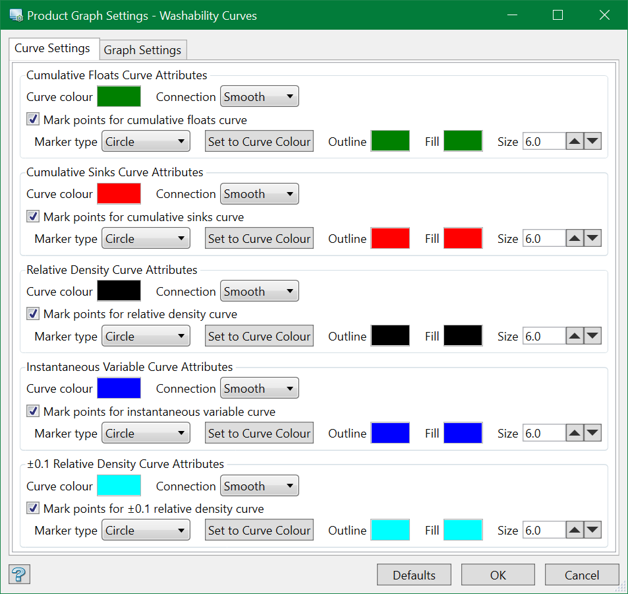Change the black Fill colour for density markers
The height and width of the screenshot is (594, 628).
[x=463, y=336]
